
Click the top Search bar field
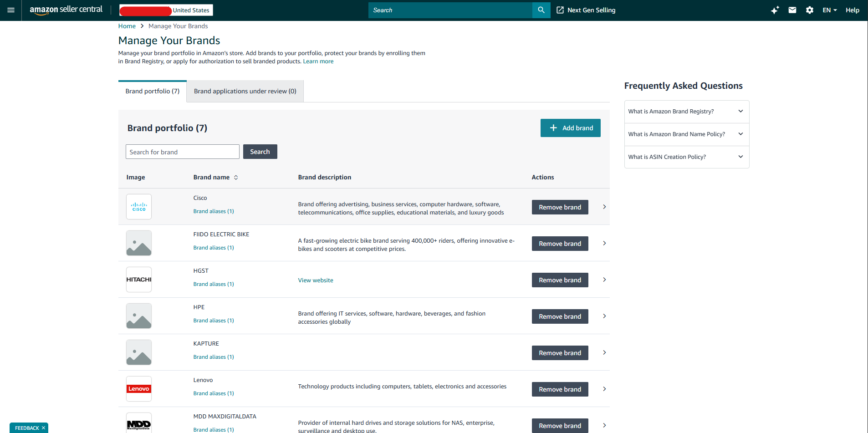tap(450, 10)
